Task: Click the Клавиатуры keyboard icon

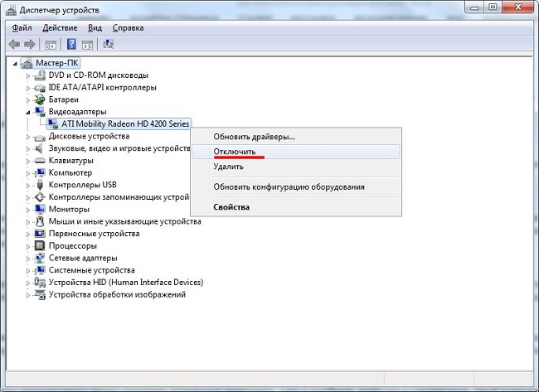Action: pyautogui.click(x=40, y=161)
